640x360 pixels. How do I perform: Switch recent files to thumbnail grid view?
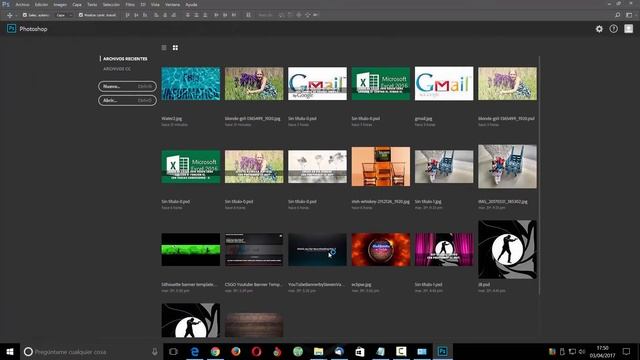pyautogui.click(x=175, y=48)
